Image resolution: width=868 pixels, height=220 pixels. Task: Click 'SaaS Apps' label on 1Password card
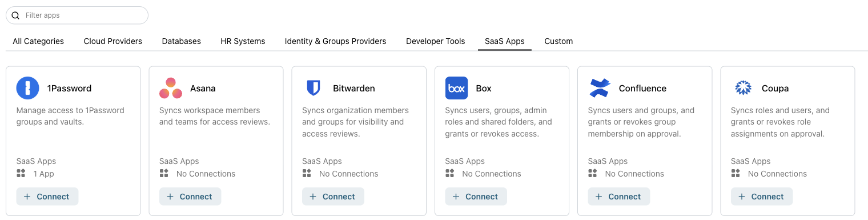click(x=37, y=161)
